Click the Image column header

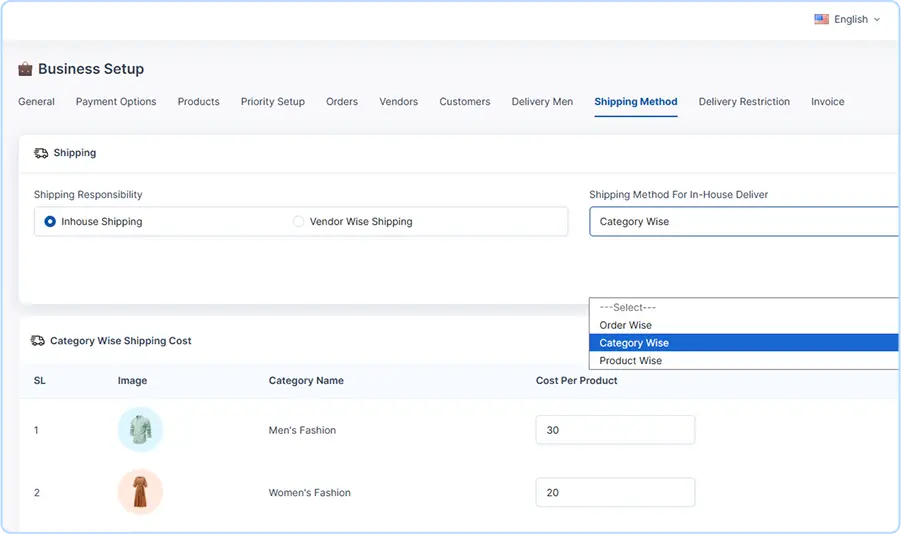133,381
